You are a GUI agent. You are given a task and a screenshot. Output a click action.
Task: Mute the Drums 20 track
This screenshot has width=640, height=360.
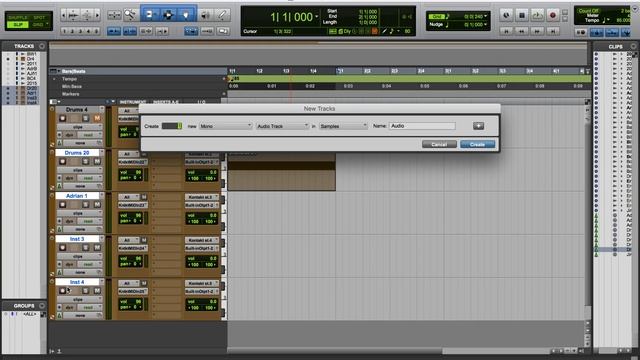[97, 162]
